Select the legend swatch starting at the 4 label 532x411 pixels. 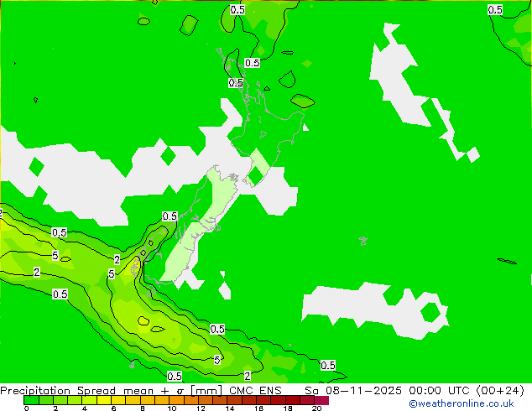(x=89, y=400)
